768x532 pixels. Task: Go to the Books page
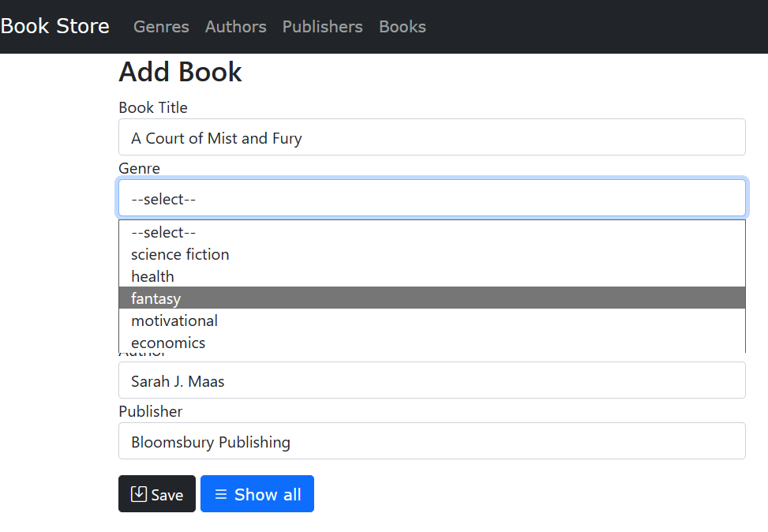(402, 26)
